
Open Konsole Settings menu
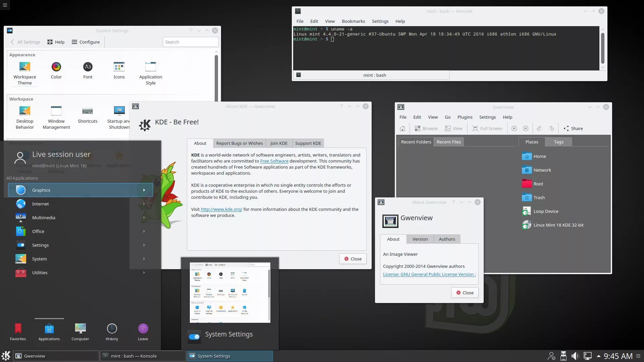tap(380, 21)
